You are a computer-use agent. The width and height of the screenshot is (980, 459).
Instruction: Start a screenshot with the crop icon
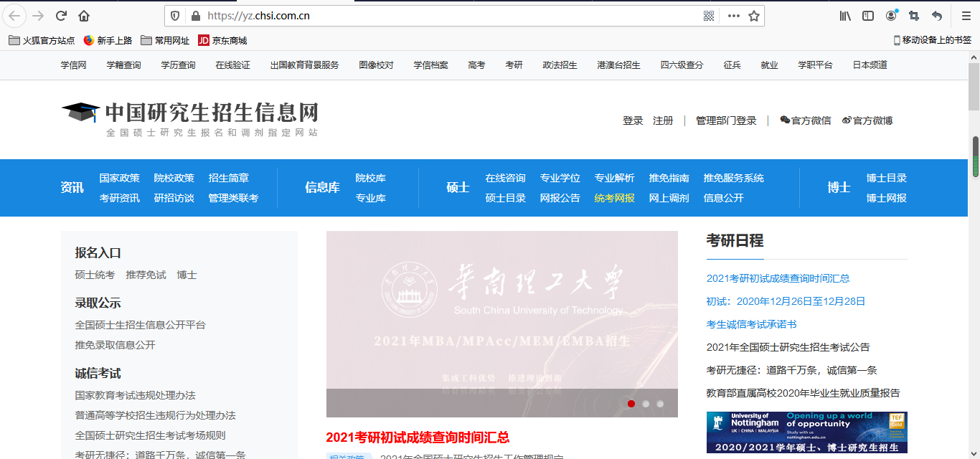tap(914, 16)
